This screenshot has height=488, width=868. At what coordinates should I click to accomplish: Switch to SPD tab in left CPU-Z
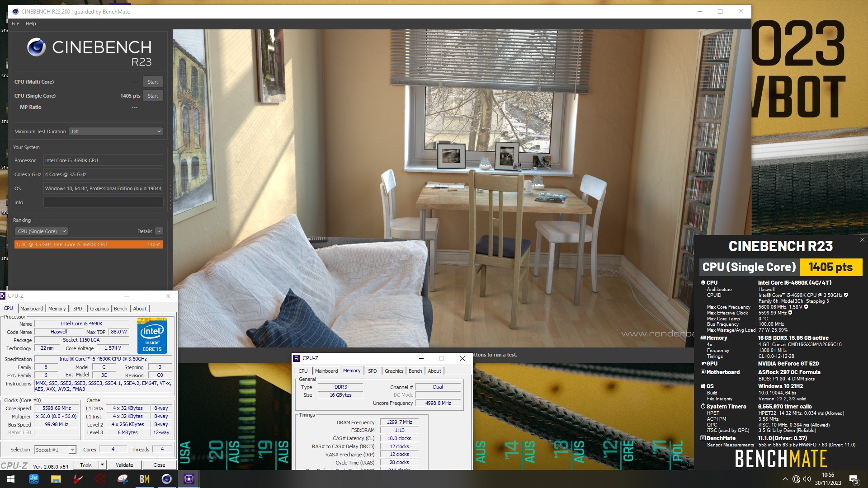78,309
